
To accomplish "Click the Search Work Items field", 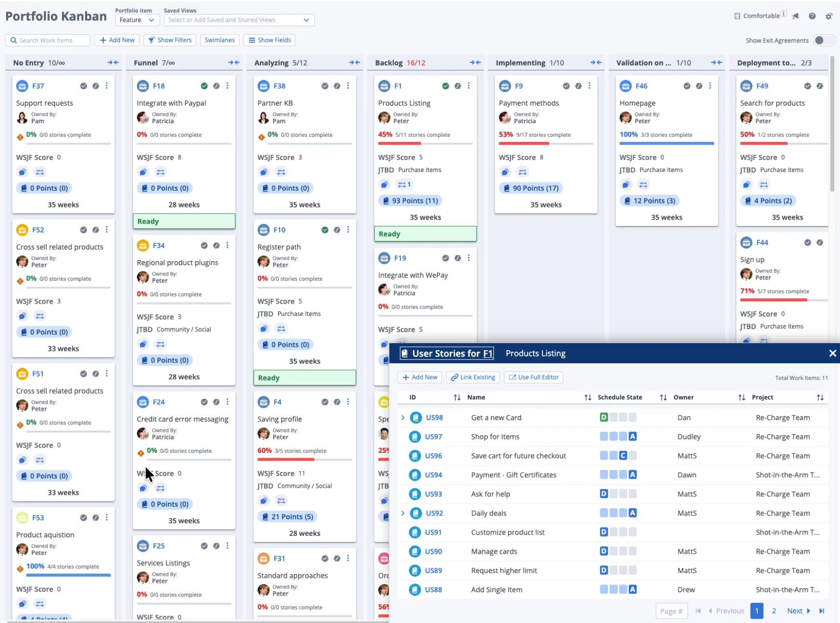I will tap(48, 40).
